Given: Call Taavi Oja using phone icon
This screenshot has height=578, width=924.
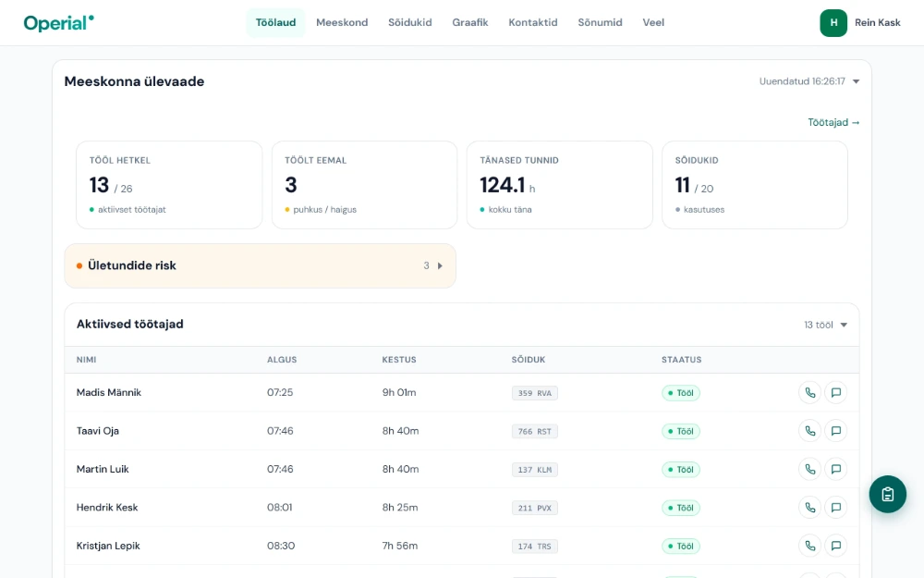Looking at the screenshot, I should (x=810, y=431).
